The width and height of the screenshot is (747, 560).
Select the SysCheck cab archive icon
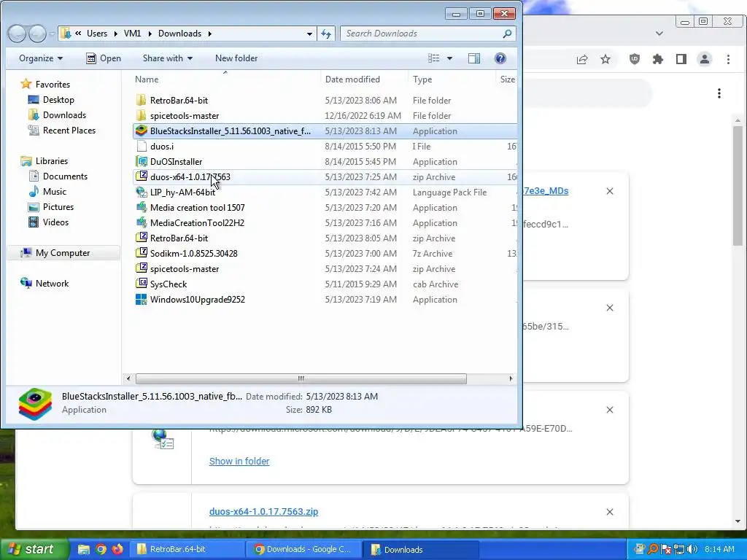point(141,284)
